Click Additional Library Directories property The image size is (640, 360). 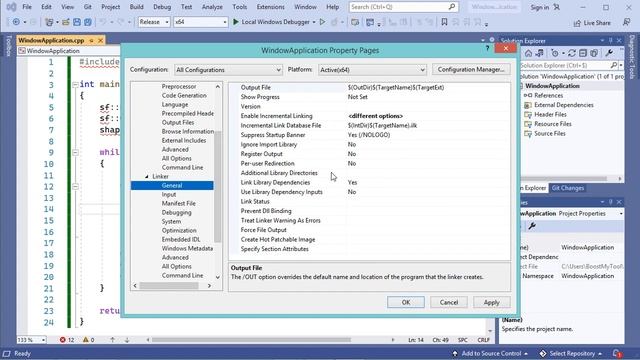279,173
